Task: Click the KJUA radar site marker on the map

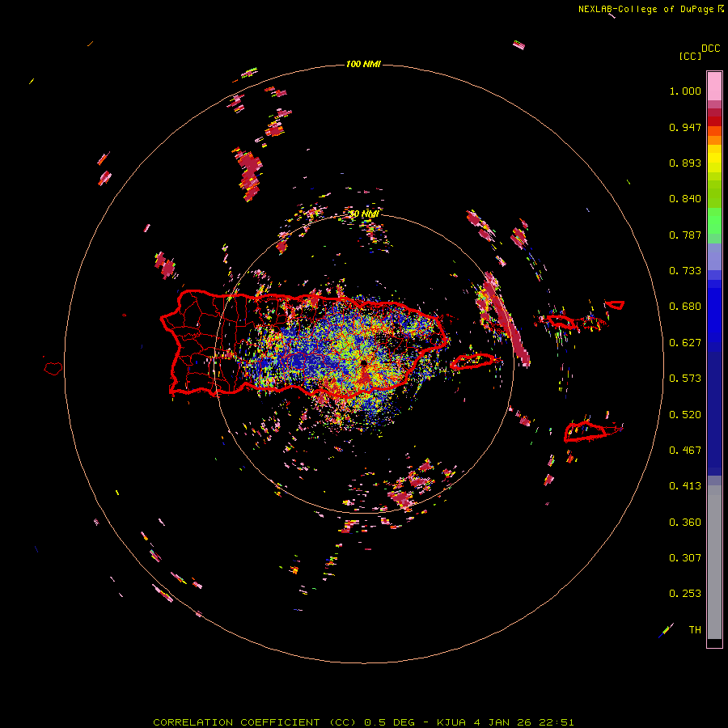Action: pyautogui.click(x=363, y=362)
